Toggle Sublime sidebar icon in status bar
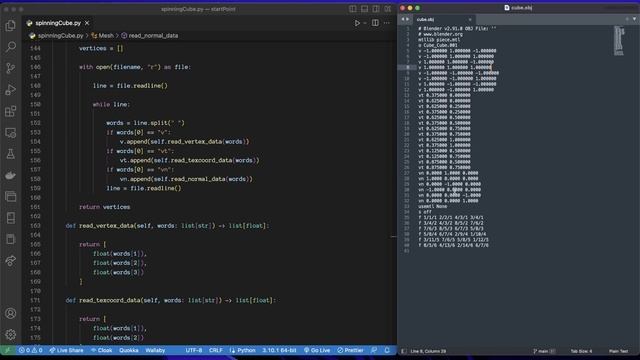The image size is (640, 360). (403, 351)
